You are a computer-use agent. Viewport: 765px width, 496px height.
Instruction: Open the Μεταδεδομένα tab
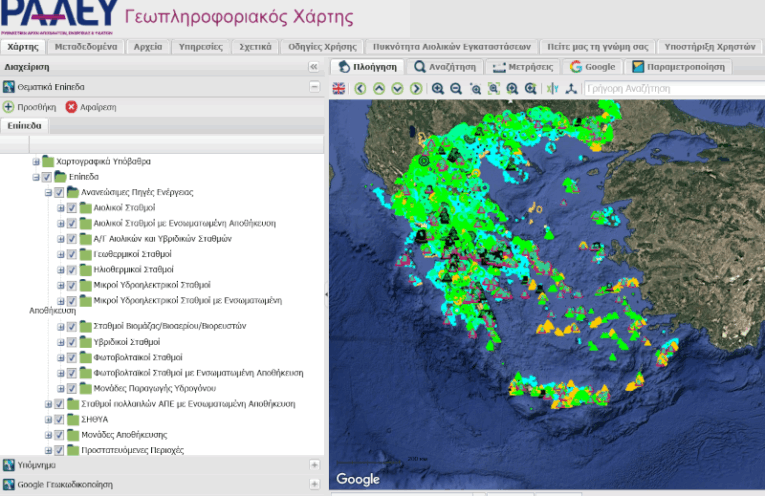click(86, 47)
